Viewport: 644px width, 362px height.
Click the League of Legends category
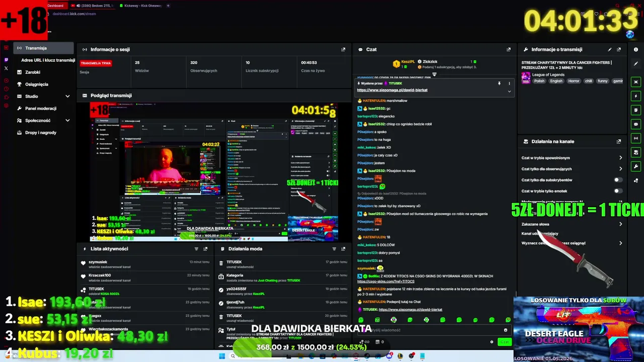pyautogui.click(x=548, y=74)
